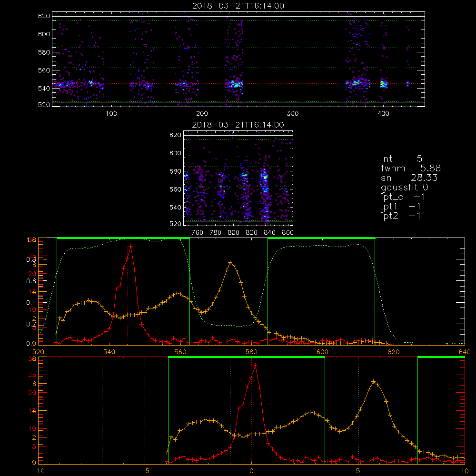
Task: Click the 'ipt_c -1' text
Action: click(x=403, y=197)
